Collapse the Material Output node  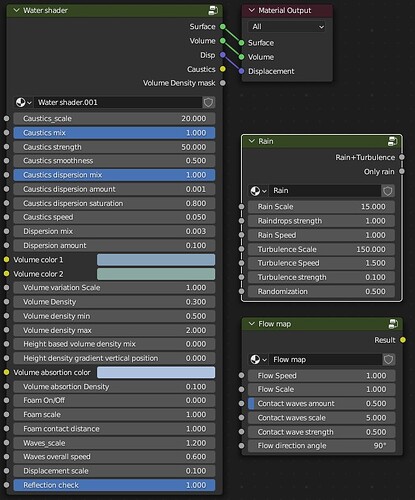coord(252,10)
